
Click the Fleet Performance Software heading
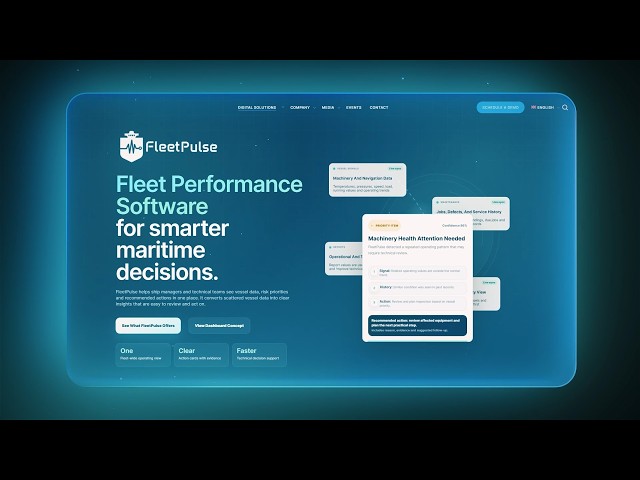(x=209, y=195)
